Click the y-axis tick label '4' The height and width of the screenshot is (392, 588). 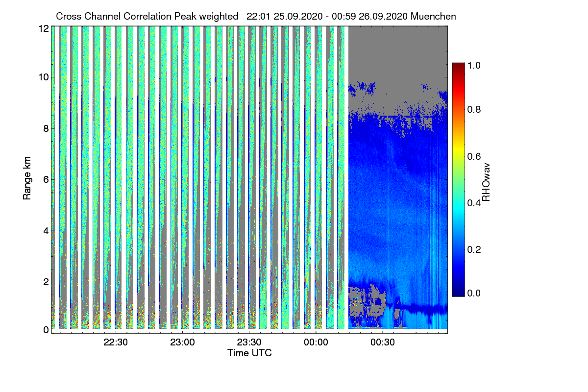point(46,230)
